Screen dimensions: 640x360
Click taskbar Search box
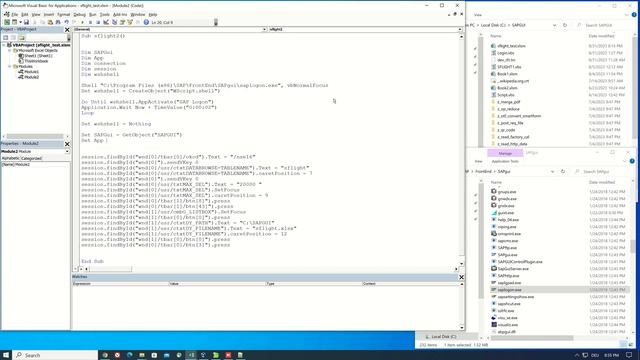pyautogui.click(x=55, y=355)
